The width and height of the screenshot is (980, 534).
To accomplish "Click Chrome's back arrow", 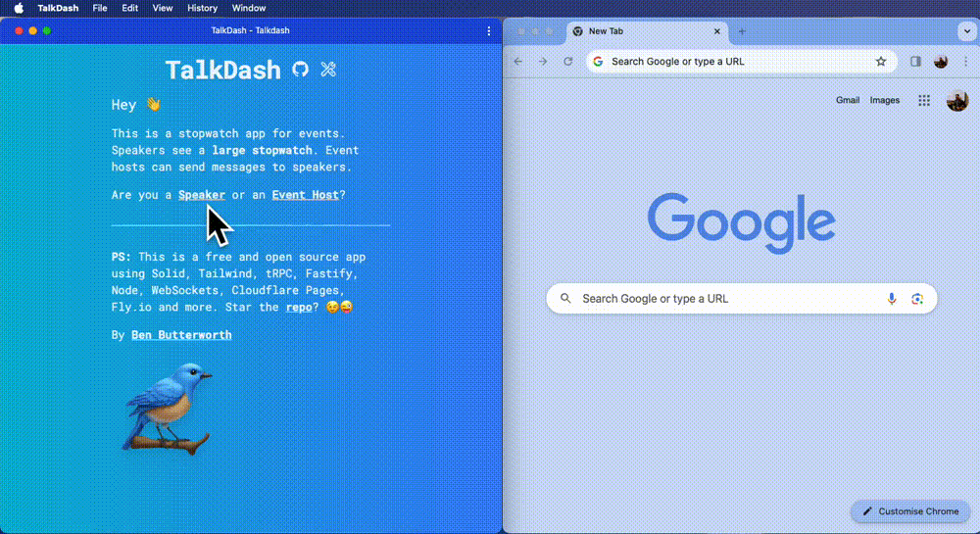I will pyautogui.click(x=518, y=61).
